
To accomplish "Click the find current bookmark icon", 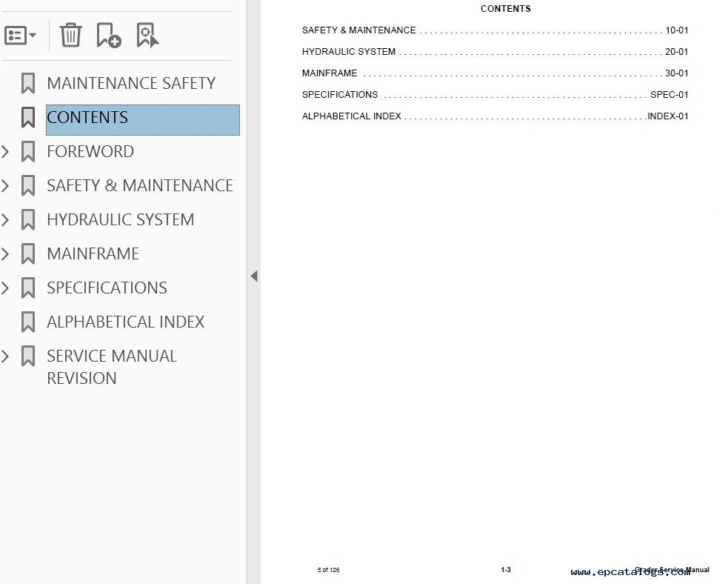I will (147, 35).
